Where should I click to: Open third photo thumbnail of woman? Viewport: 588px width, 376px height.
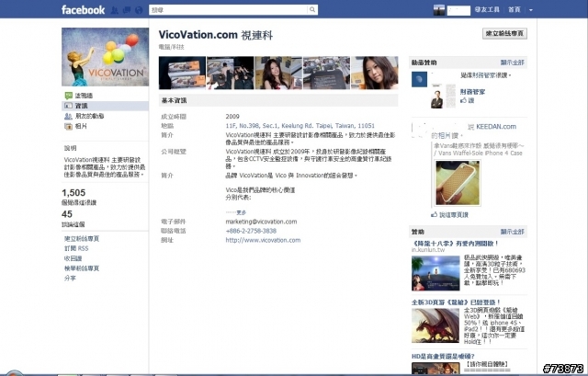(x=278, y=73)
